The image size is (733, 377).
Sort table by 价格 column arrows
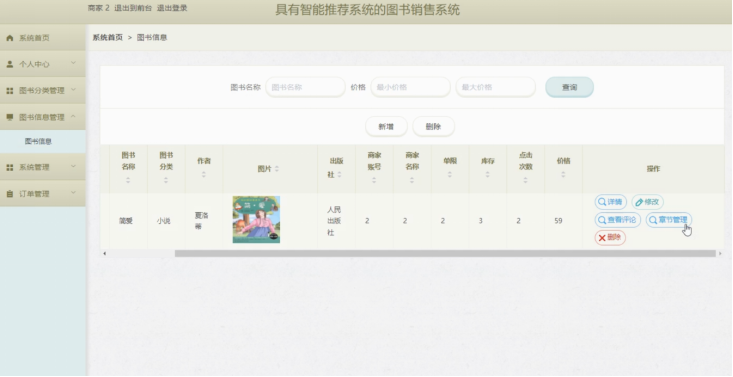coord(563,174)
